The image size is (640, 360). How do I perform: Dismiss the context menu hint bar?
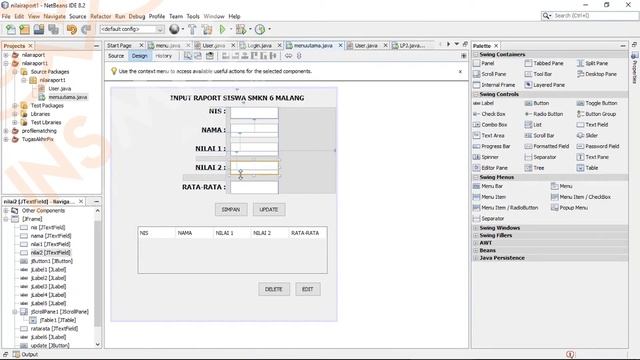(x=460, y=71)
